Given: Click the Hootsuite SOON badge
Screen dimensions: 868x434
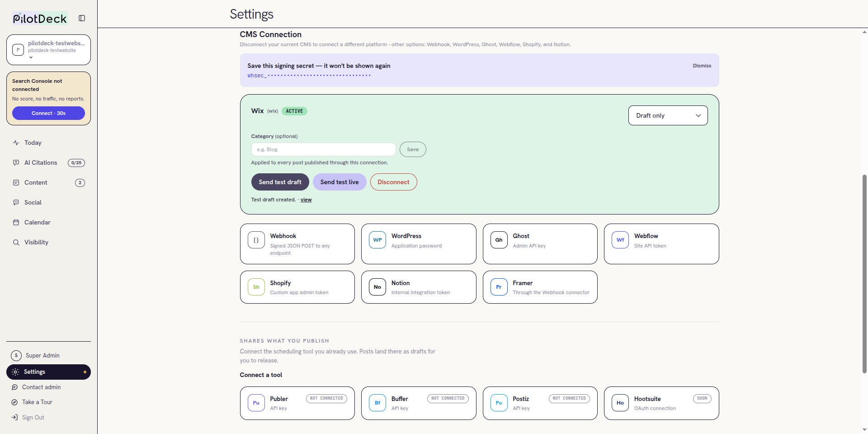Looking at the screenshot, I should click(702, 398).
